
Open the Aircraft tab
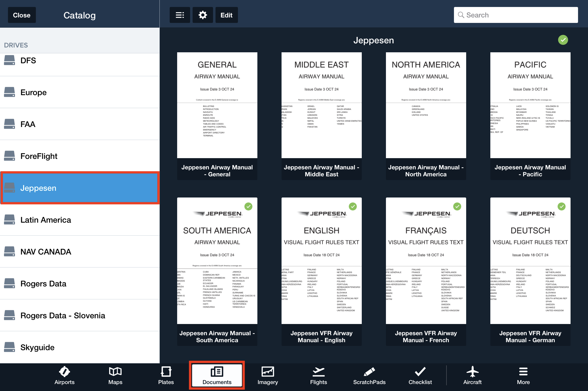click(x=472, y=376)
